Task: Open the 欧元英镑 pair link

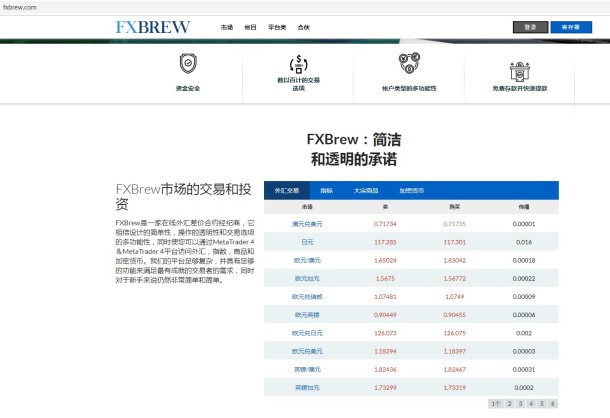Action: tap(307, 315)
